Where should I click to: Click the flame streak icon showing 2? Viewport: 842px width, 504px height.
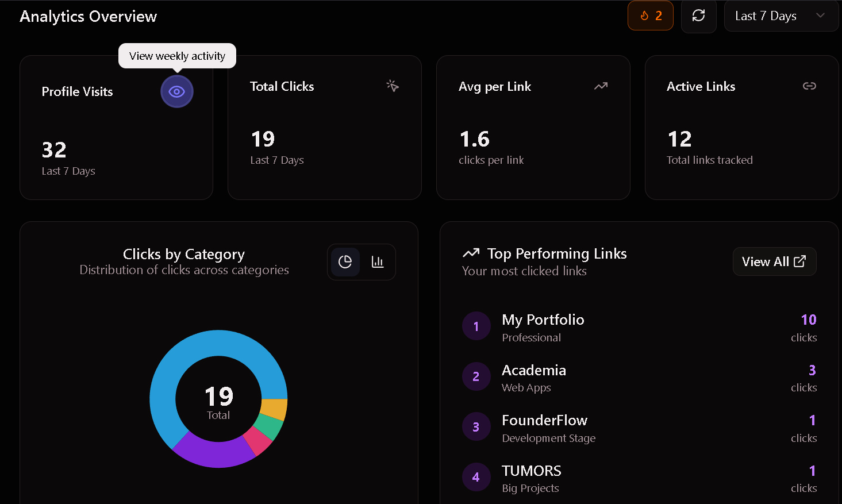click(650, 16)
